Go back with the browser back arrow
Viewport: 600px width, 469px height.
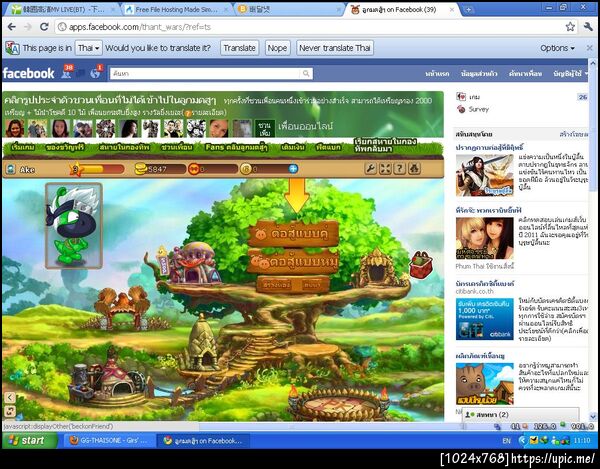(x=11, y=27)
